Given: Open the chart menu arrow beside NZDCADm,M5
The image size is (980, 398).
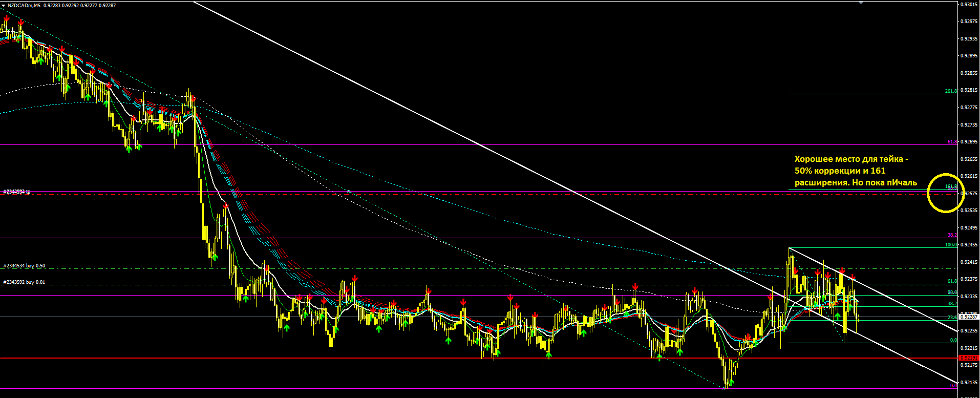Looking at the screenshot, I should point(4,5).
